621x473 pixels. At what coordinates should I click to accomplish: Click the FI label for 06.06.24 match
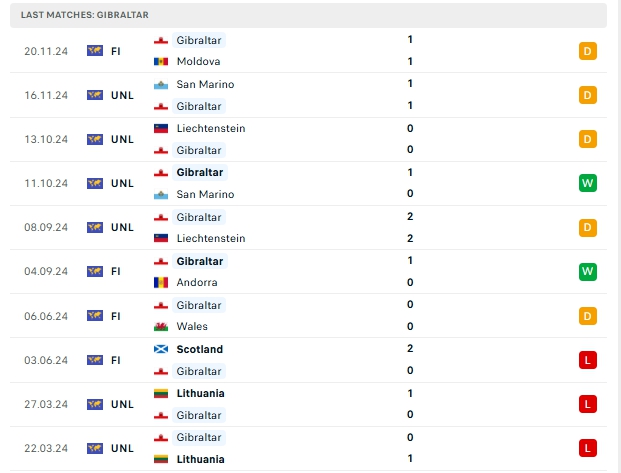(x=116, y=316)
